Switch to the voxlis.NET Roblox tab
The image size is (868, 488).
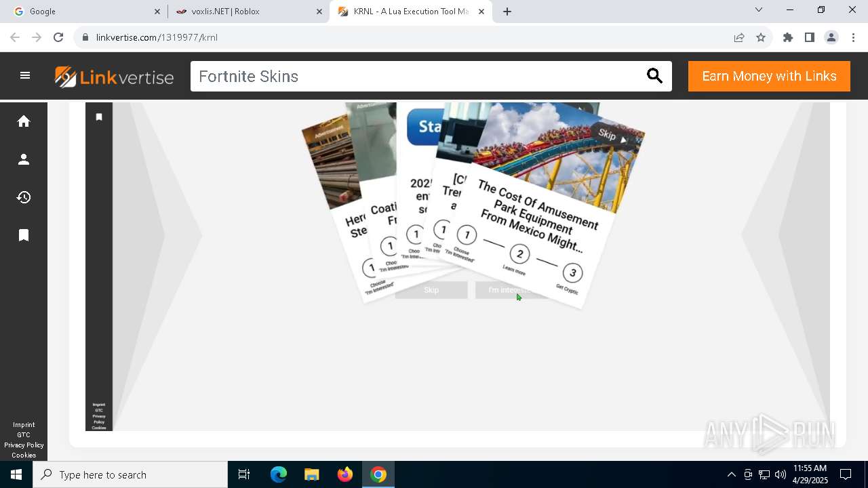pos(248,12)
